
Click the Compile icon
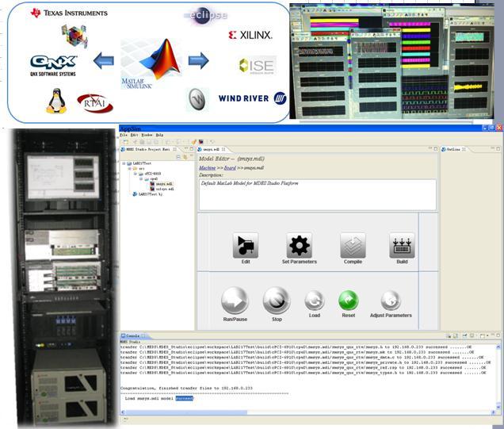353,245
